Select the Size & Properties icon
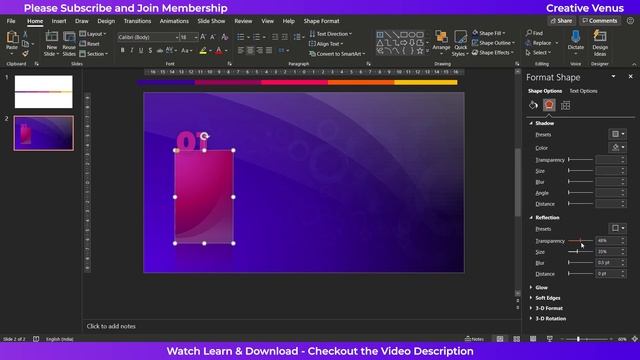 click(x=565, y=105)
